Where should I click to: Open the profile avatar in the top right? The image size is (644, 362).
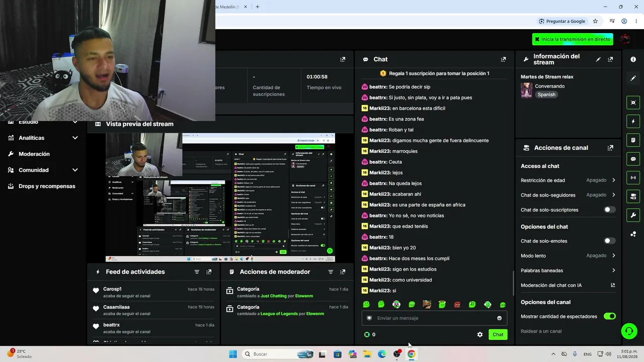625,39
